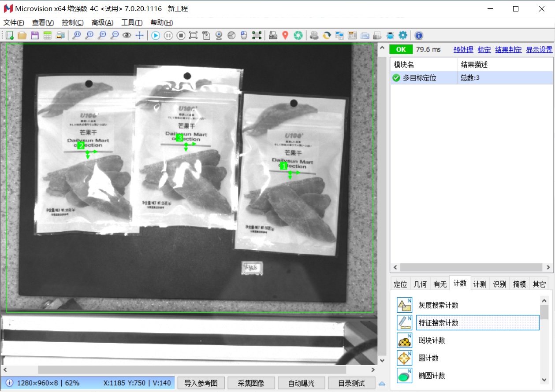Pause execution with the pause button

tap(168, 36)
